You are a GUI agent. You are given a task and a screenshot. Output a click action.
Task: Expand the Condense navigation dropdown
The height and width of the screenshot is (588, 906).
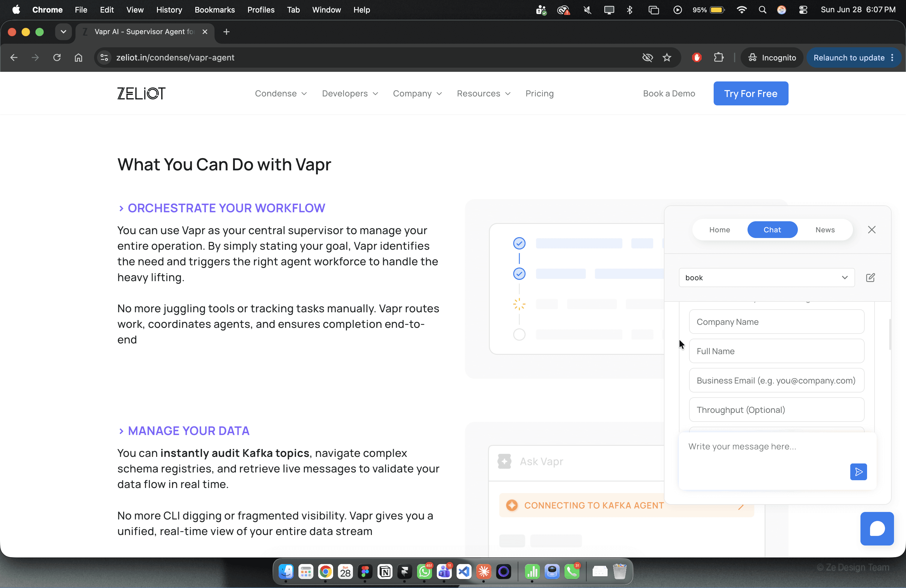281,94
